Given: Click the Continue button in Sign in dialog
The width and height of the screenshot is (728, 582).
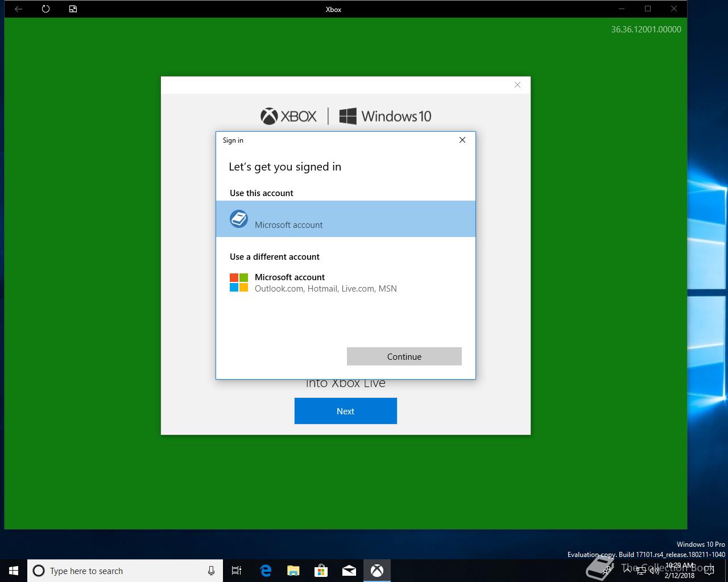Looking at the screenshot, I should tap(404, 356).
